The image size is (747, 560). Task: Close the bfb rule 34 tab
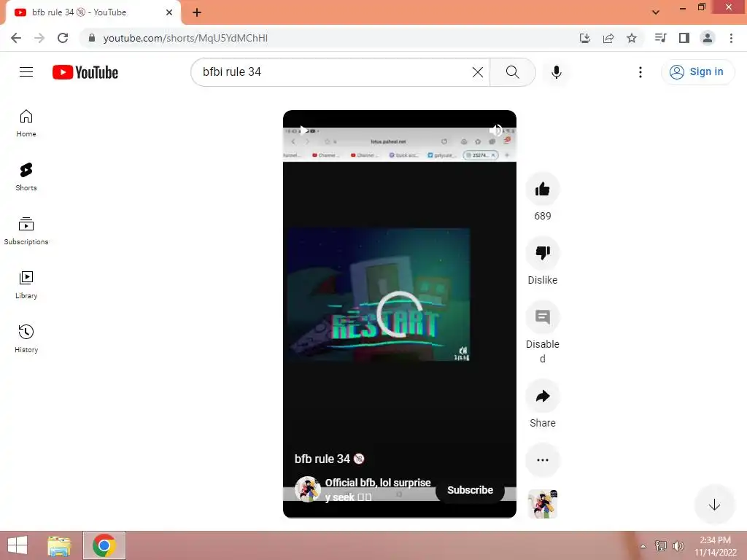pyautogui.click(x=169, y=12)
